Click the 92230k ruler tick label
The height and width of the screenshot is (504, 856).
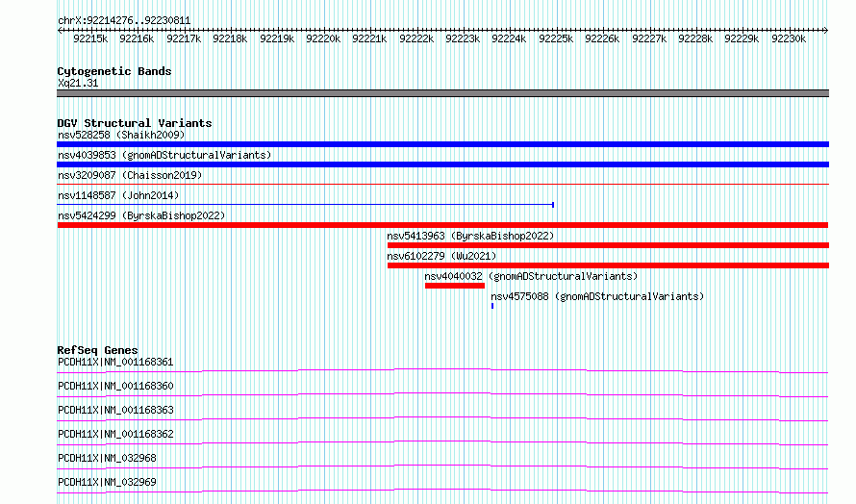tap(789, 38)
